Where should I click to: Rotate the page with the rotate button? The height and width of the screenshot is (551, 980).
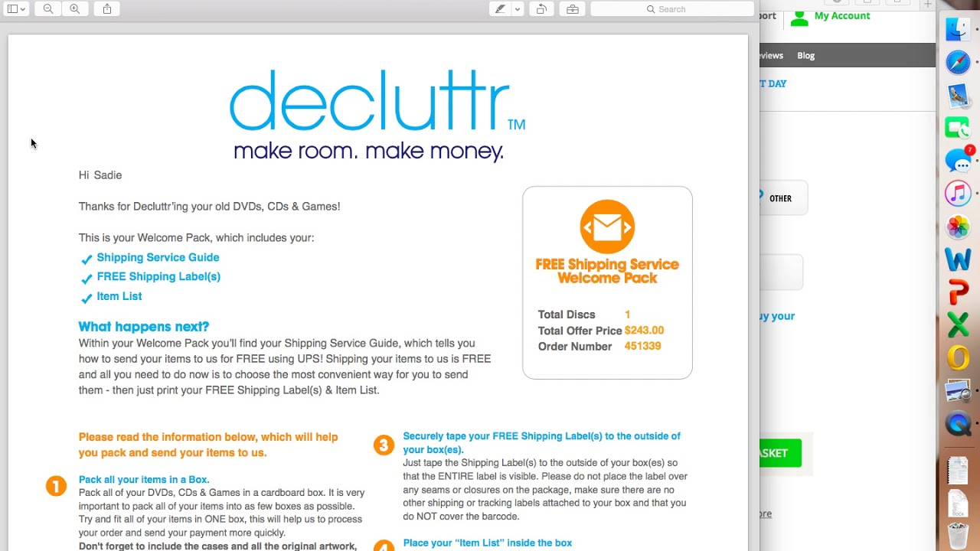pos(541,9)
